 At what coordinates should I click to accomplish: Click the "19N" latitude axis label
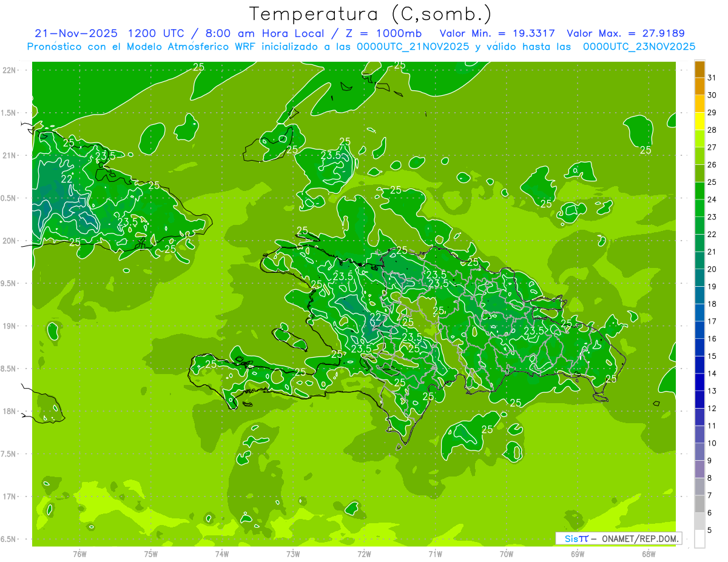click(9, 326)
